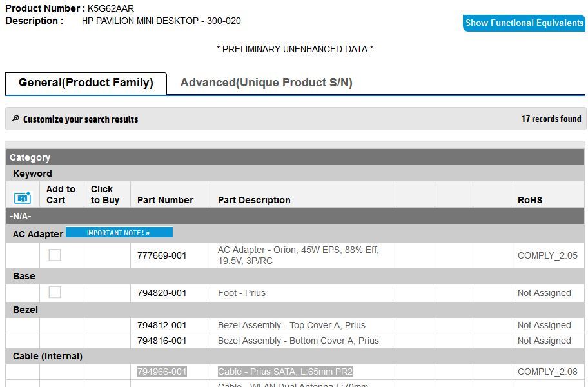Click the Click to Buy column header
The width and height of the screenshot is (588, 387).
point(105,194)
